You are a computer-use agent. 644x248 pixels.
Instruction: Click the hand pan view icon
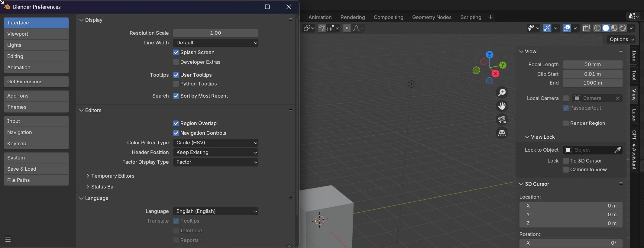coord(502,106)
